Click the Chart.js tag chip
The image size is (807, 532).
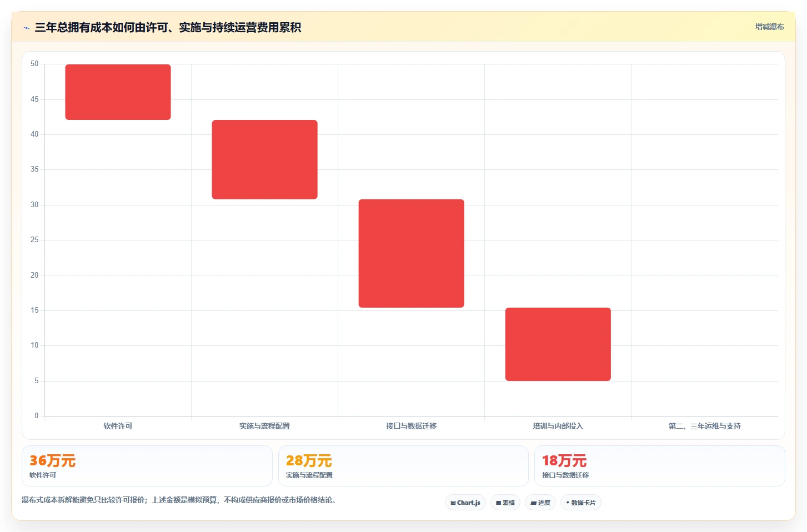click(x=465, y=503)
